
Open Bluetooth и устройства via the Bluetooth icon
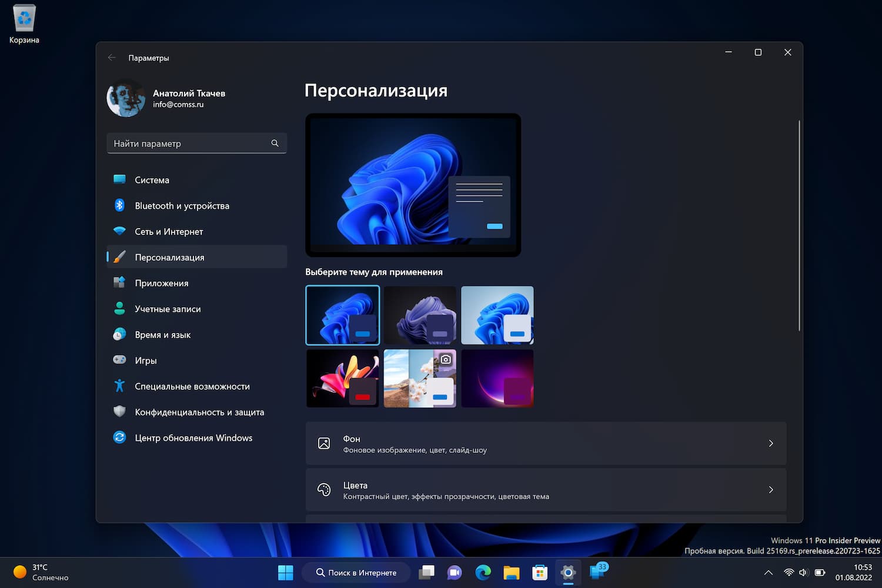119,205
